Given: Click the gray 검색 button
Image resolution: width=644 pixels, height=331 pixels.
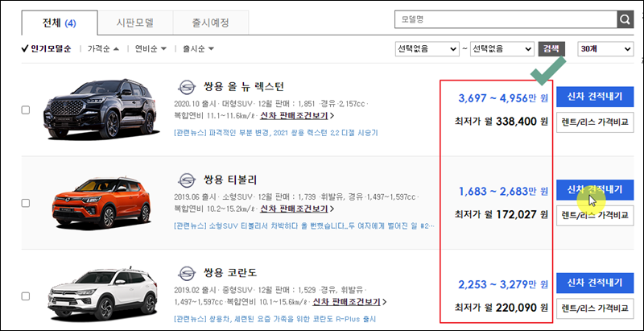Looking at the screenshot, I should (x=551, y=49).
